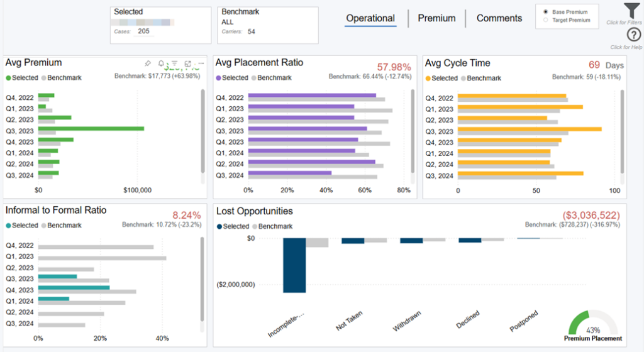Toggle Benchmark legend in Avg Cycle Time

[481, 78]
